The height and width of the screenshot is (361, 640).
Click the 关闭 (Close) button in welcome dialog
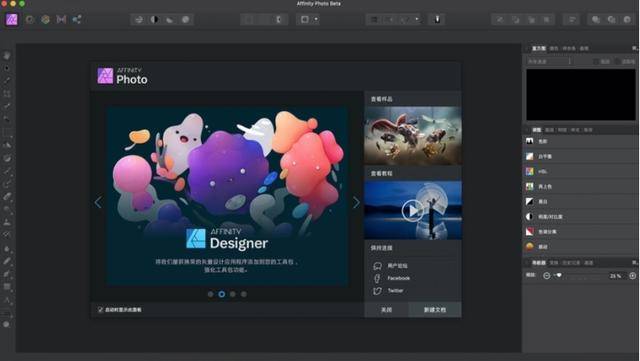pyautogui.click(x=386, y=310)
